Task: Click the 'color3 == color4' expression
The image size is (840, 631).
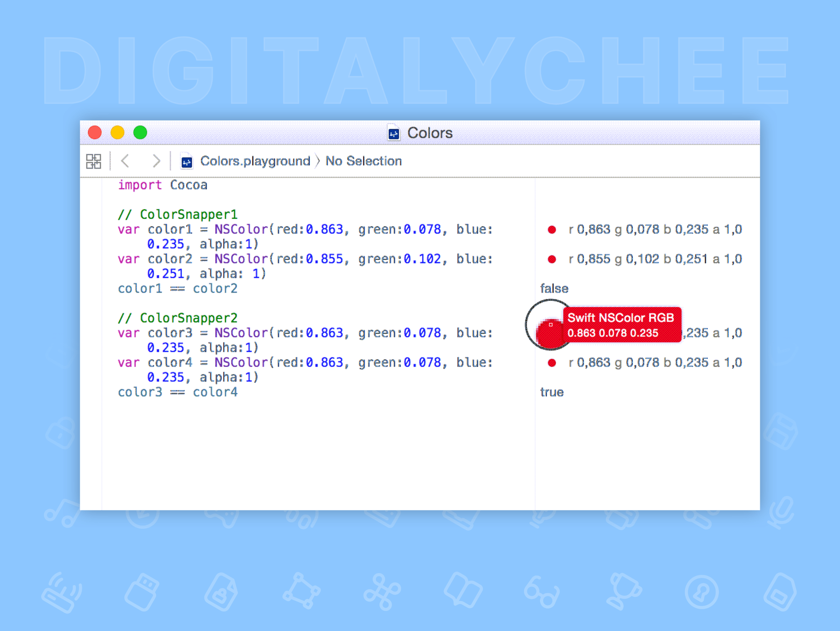Action: (177, 392)
